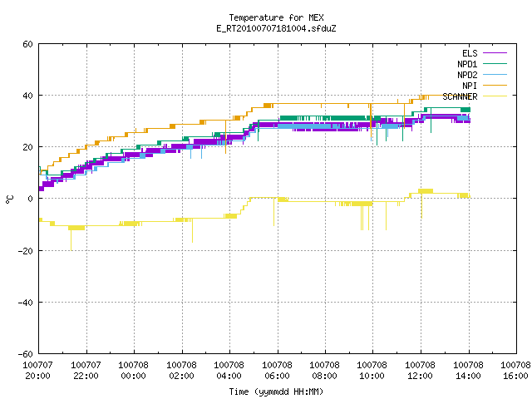Click the green NPD1 legend line sample

point(495,63)
